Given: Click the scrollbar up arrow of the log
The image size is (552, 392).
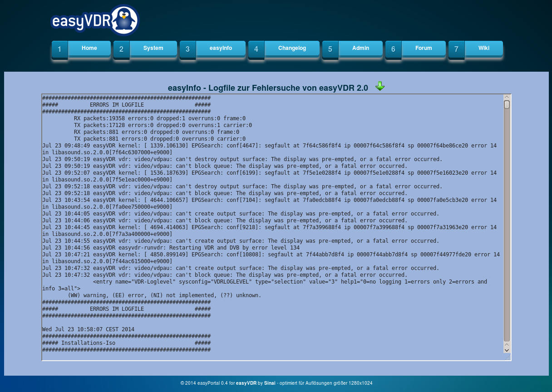Looking at the screenshot, I should click(507, 97).
